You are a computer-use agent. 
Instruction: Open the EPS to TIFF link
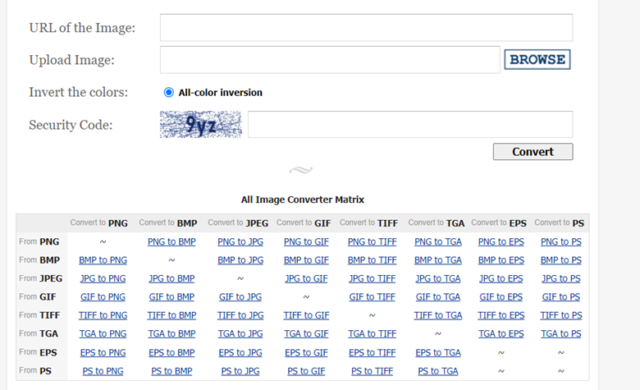372,352
